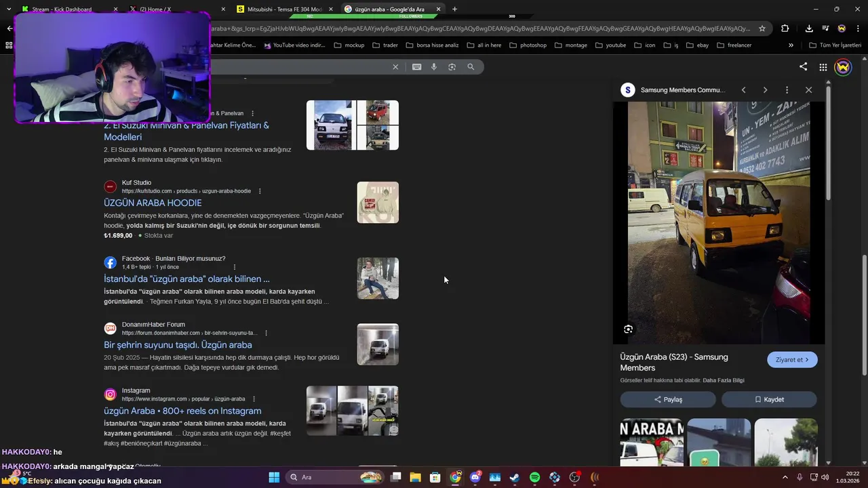868x488 pixels.
Task: Open Tüm Yer İşaretleri folder
Action: tap(835, 45)
